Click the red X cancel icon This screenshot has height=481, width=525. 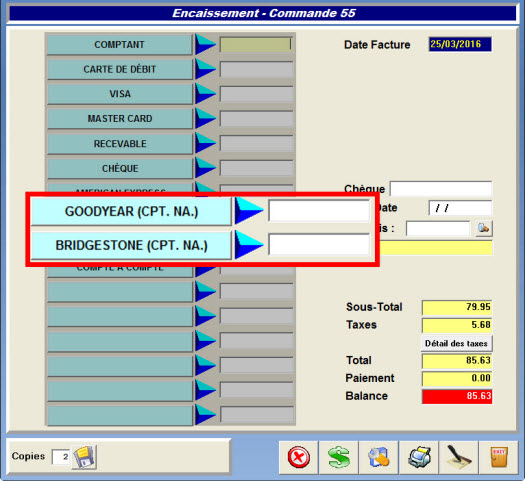[299, 457]
